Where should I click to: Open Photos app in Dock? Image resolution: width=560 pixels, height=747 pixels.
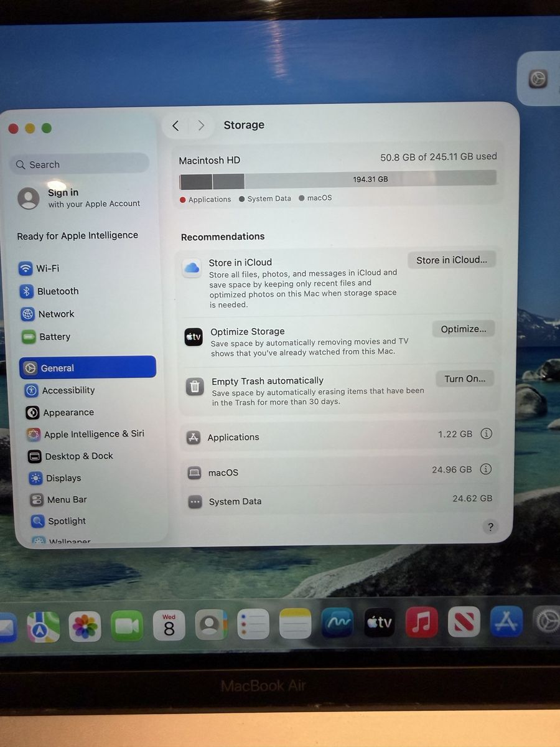click(85, 626)
